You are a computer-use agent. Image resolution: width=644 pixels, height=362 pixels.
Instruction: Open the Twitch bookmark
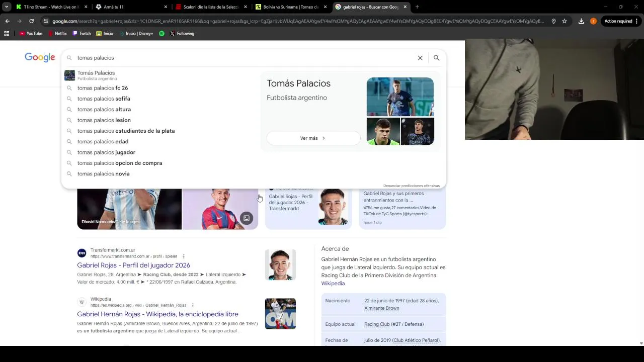tap(82, 34)
